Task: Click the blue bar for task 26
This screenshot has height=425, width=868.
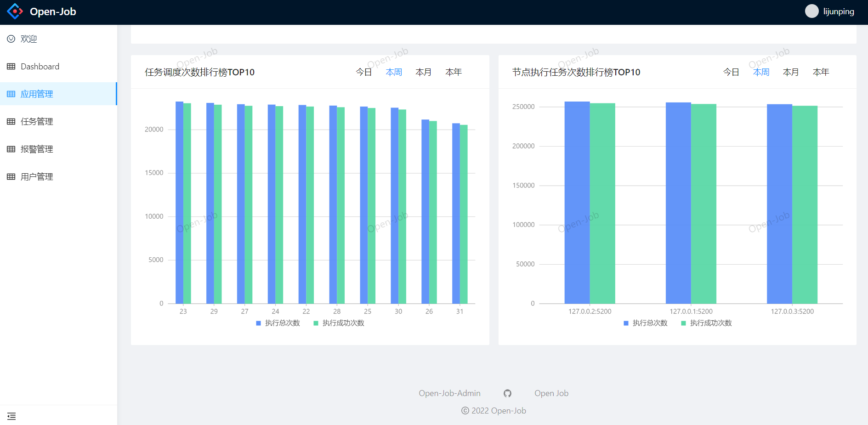Action: [425, 211]
